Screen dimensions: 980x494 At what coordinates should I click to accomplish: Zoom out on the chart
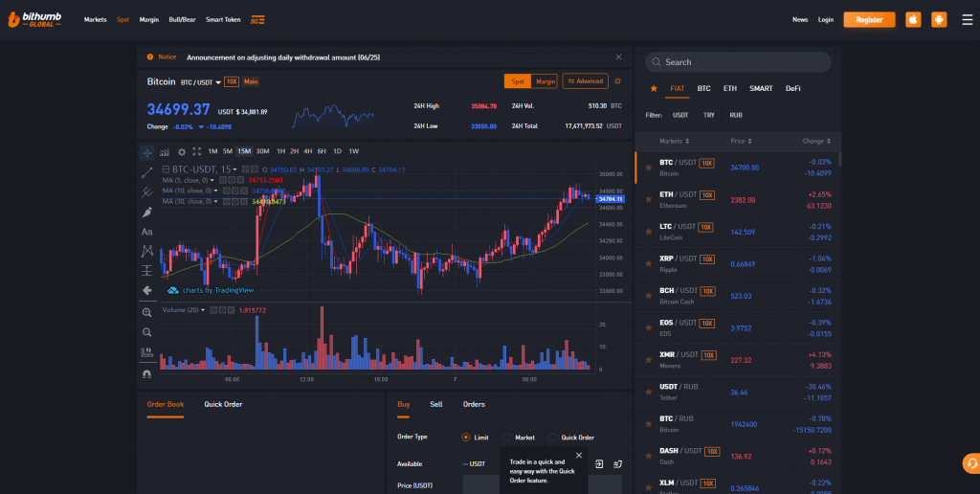[x=146, y=332]
